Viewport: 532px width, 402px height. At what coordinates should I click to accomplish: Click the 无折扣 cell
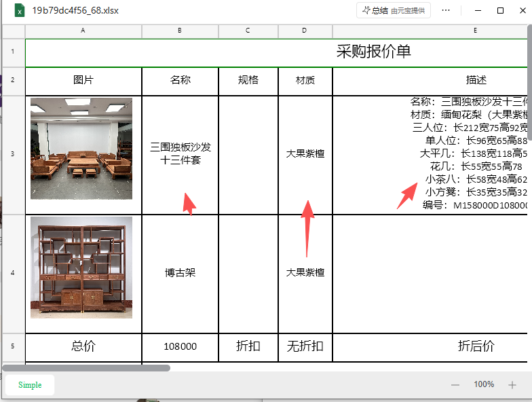(x=305, y=347)
